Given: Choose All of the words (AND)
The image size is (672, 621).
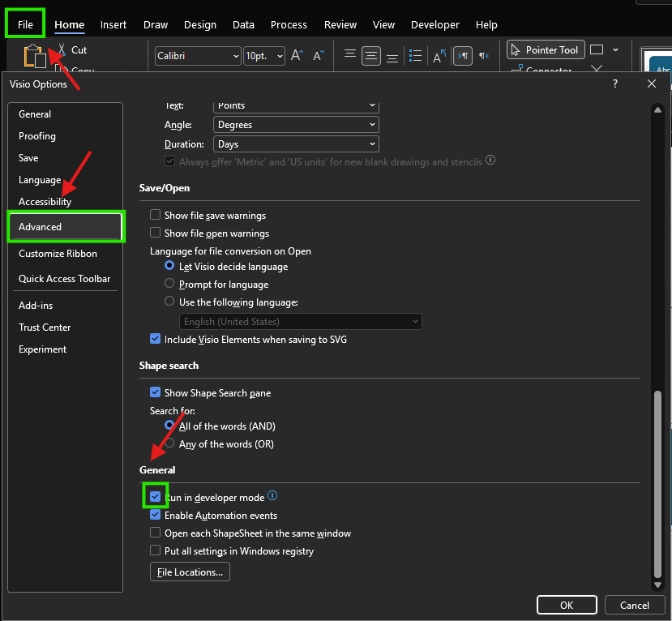Looking at the screenshot, I should [x=169, y=425].
